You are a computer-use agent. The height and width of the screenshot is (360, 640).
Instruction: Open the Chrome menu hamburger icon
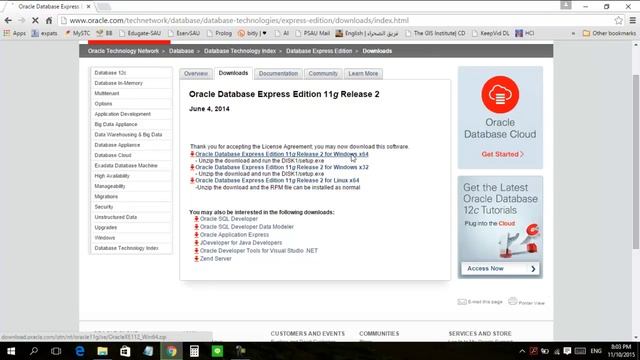633,20
